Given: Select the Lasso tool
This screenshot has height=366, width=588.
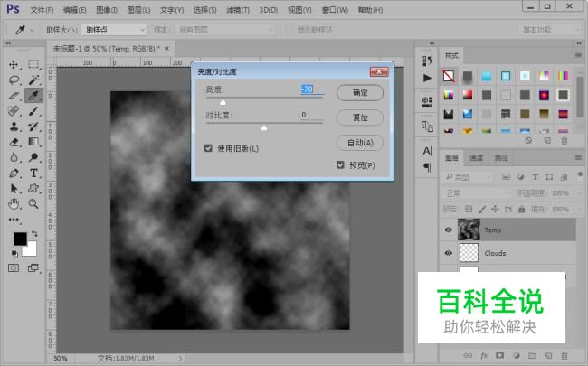Looking at the screenshot, I should [14, 80].
